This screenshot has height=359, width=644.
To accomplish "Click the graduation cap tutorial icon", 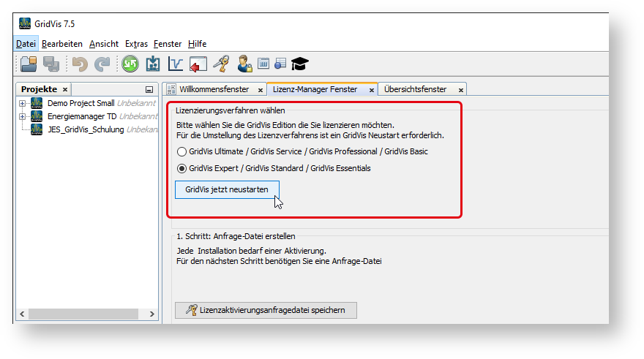I will (300, 64).
